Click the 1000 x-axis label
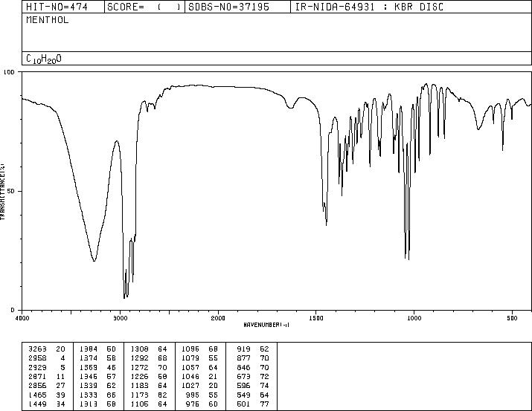The image size is (532, 411). [x=414, y=318]
